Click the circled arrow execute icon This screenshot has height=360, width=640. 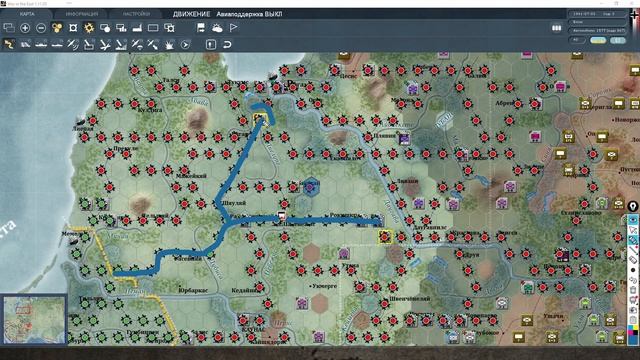(x=185, y=44)
